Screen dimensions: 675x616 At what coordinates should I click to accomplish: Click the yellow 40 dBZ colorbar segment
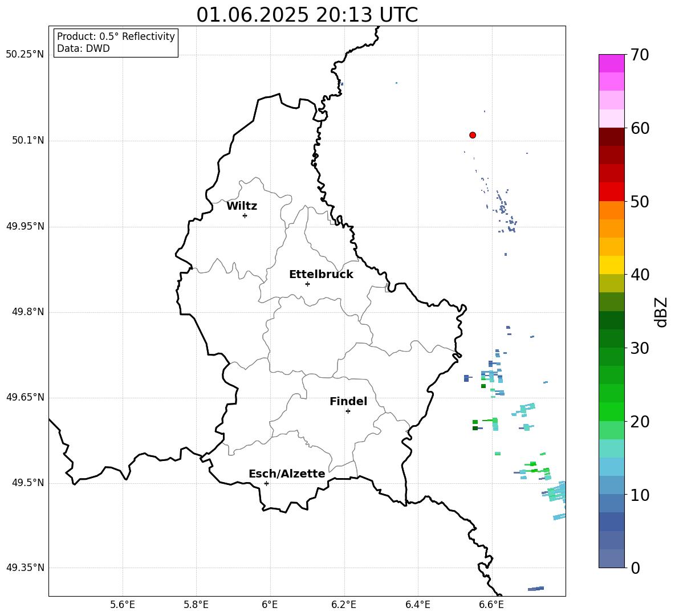(611, 265)
